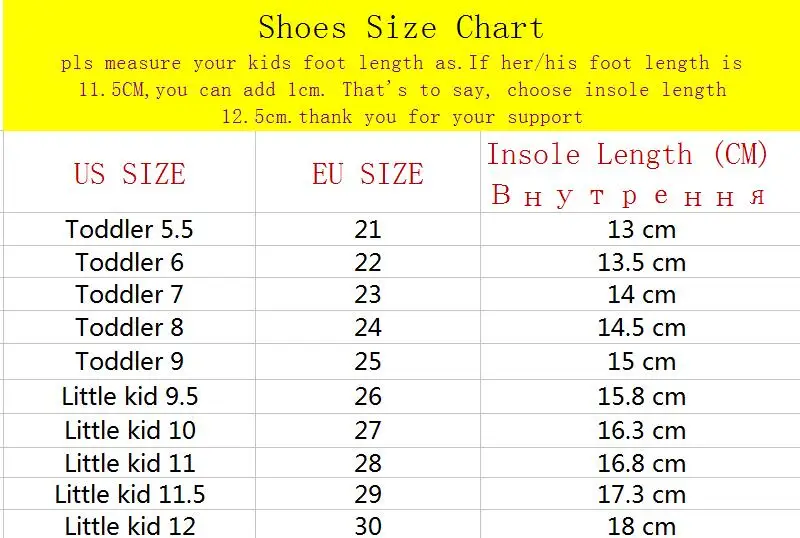Click the Toddler 7 cell
The height and width of the screenshot is (538, 800).
pos(130,294)
